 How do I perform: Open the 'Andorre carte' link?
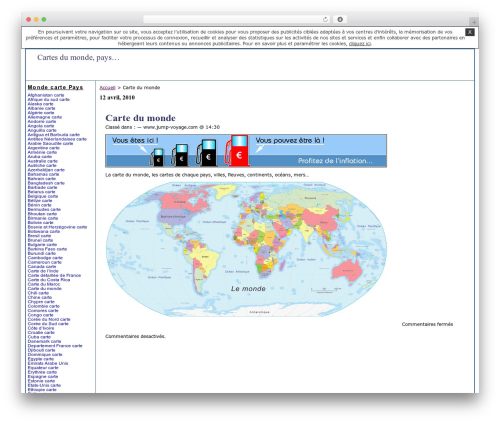click(42, 121)
